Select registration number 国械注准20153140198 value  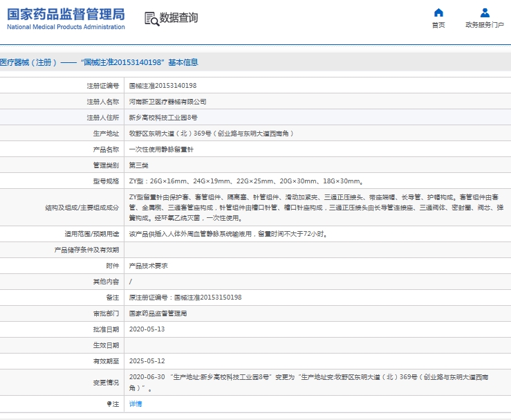pos(162,86)
